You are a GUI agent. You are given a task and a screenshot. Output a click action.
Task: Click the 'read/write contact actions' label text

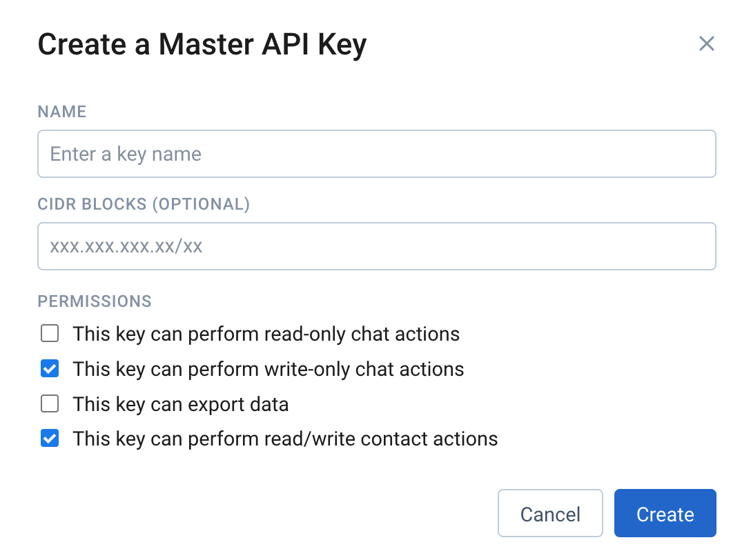285,439
